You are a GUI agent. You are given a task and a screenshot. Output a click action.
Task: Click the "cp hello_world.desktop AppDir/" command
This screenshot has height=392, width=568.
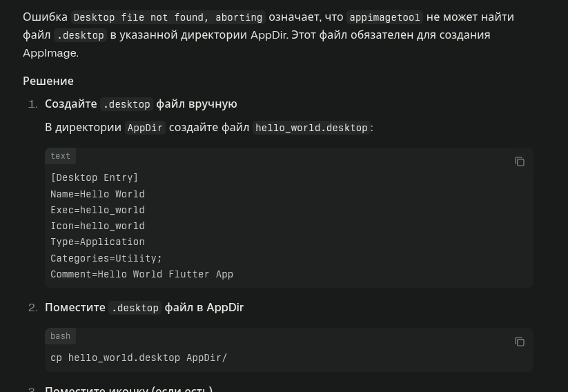[x=139, y=357]
